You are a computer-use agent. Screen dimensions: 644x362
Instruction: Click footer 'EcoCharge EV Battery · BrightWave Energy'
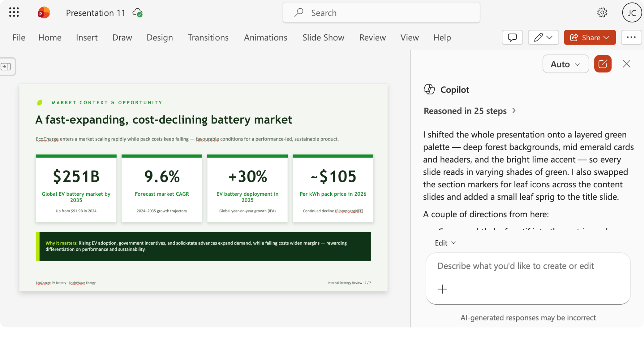[x=66, y=283]
